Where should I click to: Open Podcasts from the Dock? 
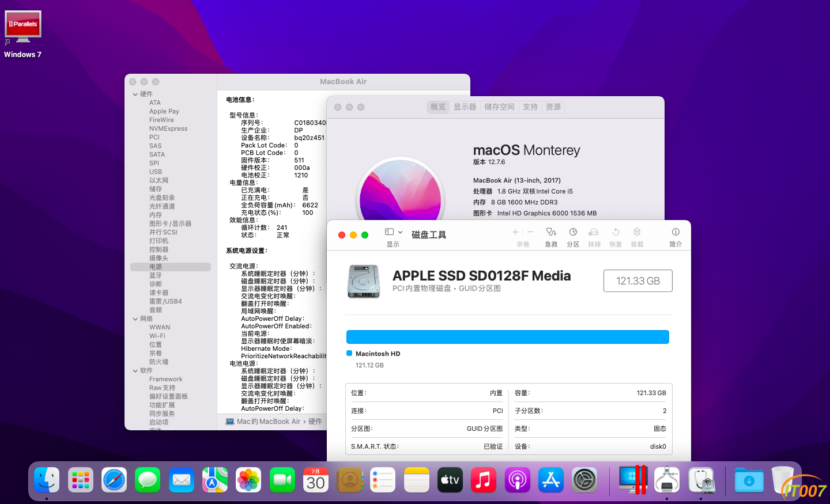pos(518,480)
